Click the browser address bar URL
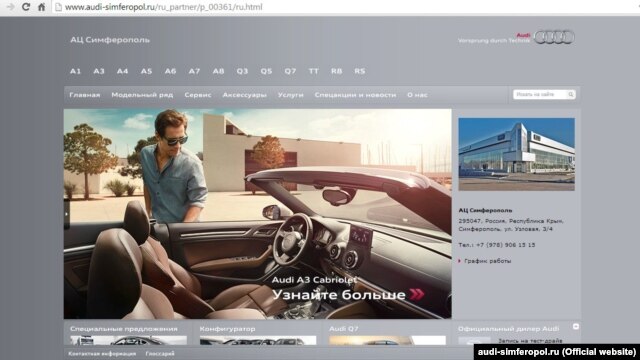Viewport: 640px width, 360px height. coord(164,7)
